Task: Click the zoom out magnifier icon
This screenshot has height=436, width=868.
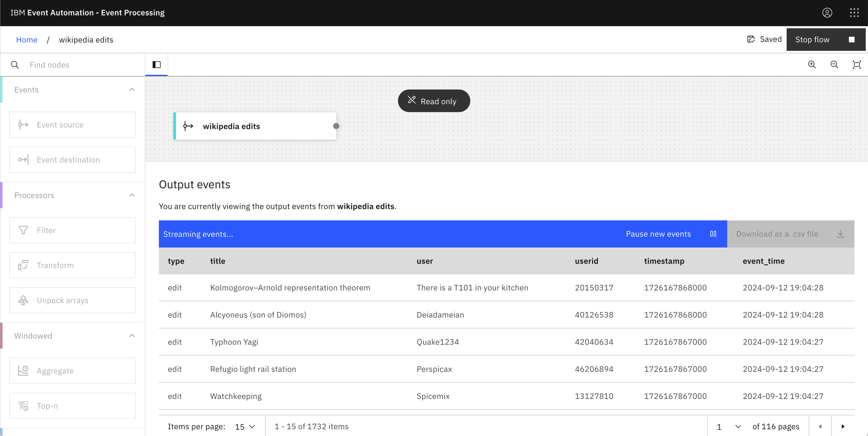Action: pyautogui.click(x=834, y=64)
